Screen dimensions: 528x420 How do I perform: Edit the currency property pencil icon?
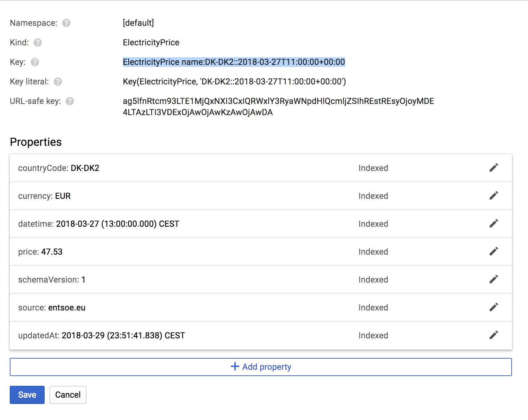[493, 196]
